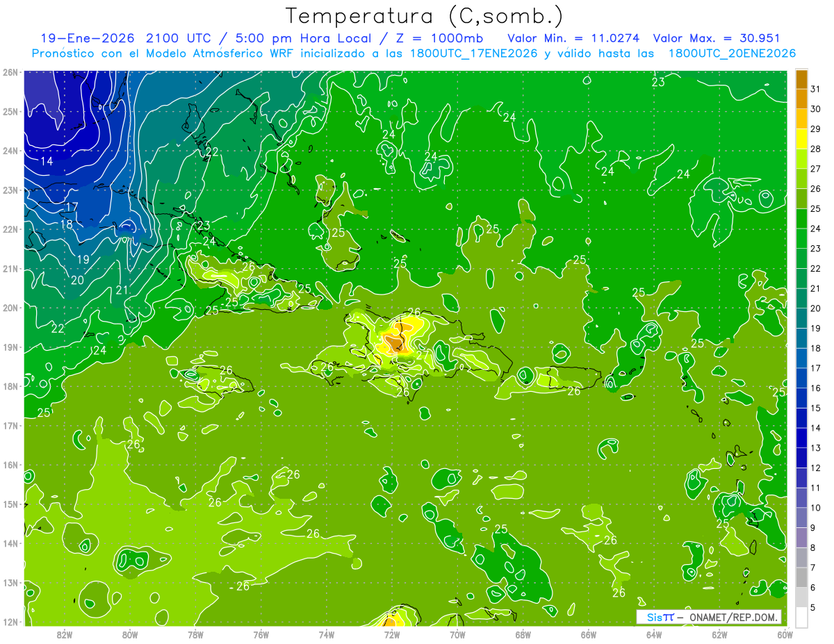Viewport: 834px width, 644px height.
Task: Click the 12N latitude axis label
Action: click(10, 622)
